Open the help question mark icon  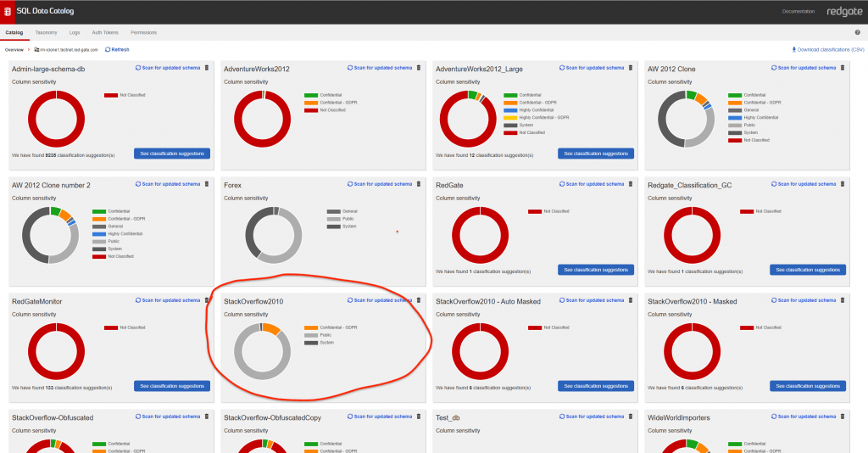[858, 33]
